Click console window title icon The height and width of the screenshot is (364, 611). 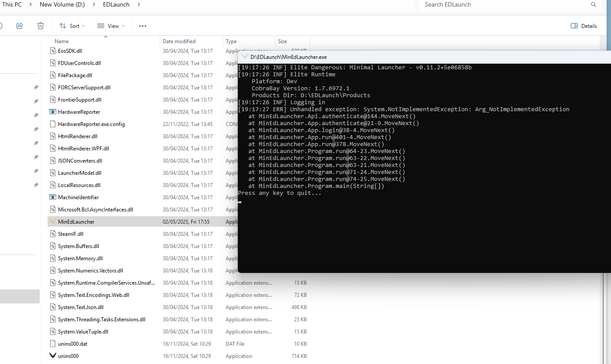click(x=245, y=57)
